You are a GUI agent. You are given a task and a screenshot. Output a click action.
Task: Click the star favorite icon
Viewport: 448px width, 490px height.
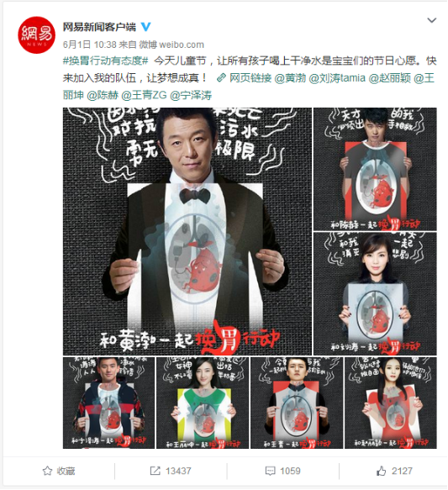point(47,471)
